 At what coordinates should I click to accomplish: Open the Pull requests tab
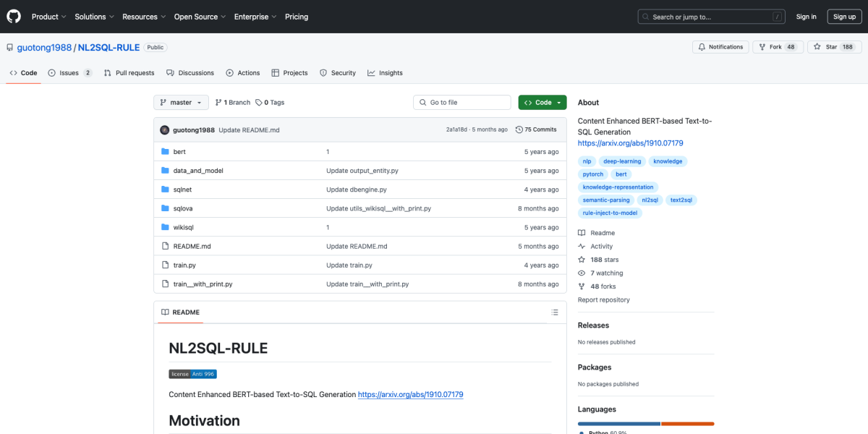point(129,73)
